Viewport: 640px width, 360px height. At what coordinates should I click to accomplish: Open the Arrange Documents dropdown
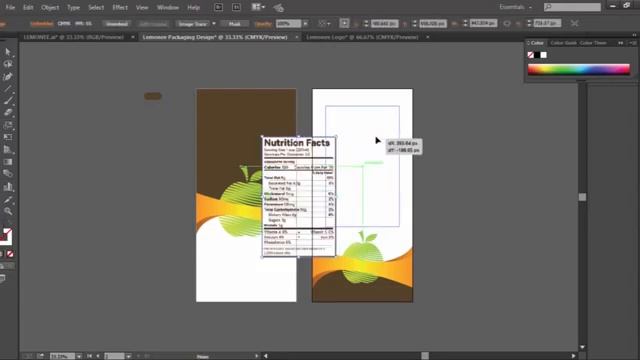point(258,7)
